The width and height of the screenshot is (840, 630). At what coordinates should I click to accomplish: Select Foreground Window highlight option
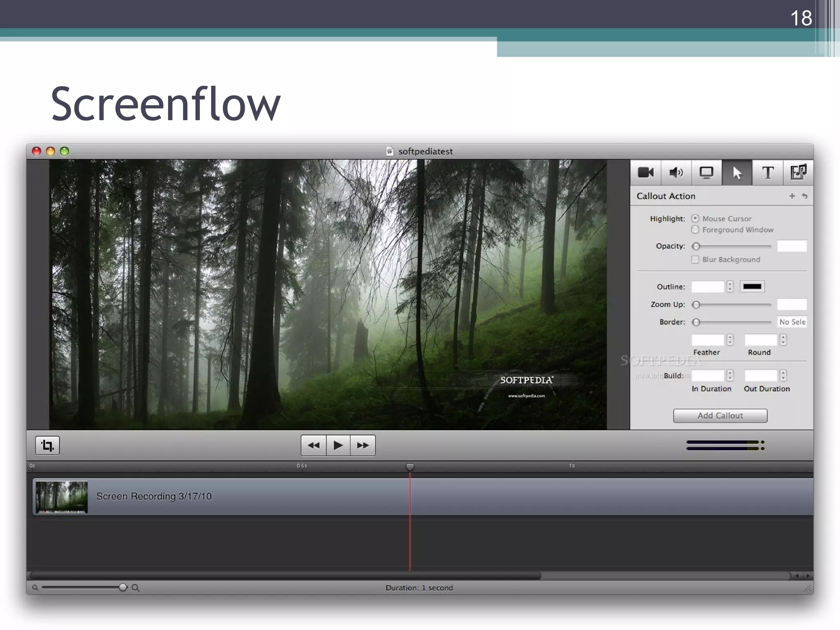coord(695,230)
